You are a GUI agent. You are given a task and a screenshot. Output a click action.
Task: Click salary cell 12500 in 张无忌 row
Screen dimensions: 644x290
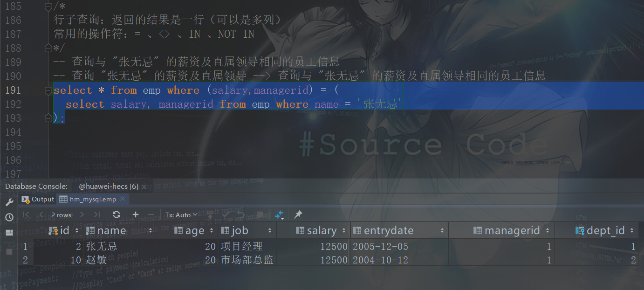[334, 247]
